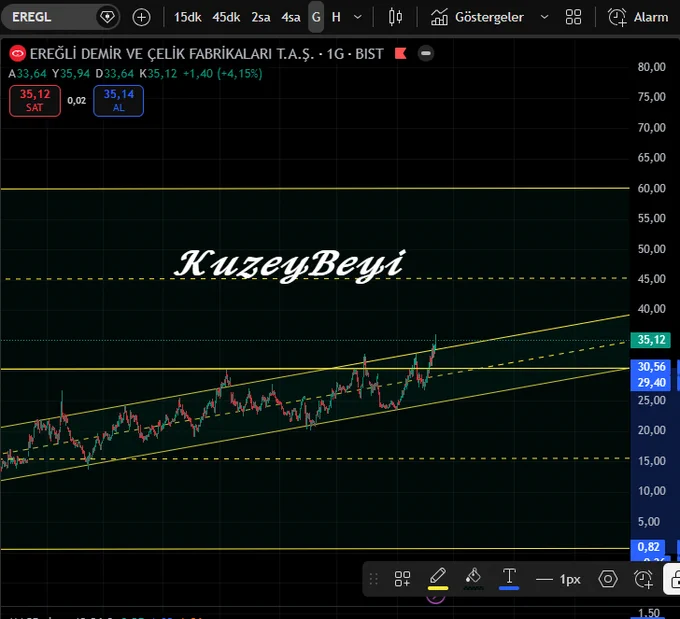Viewport: 680px width, 619px height.
Task: Select the 2sa timeframe
Action: coord(261,17)
